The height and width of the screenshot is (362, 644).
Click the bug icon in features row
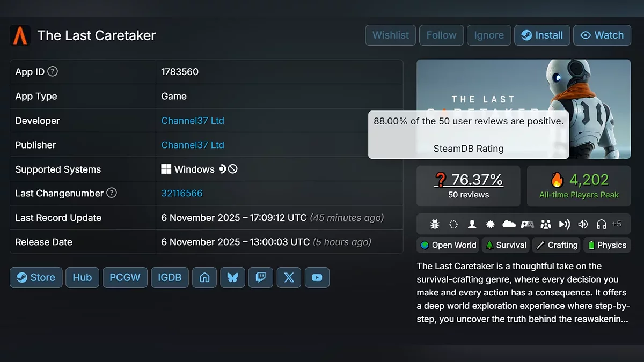(x=435, y=224)
